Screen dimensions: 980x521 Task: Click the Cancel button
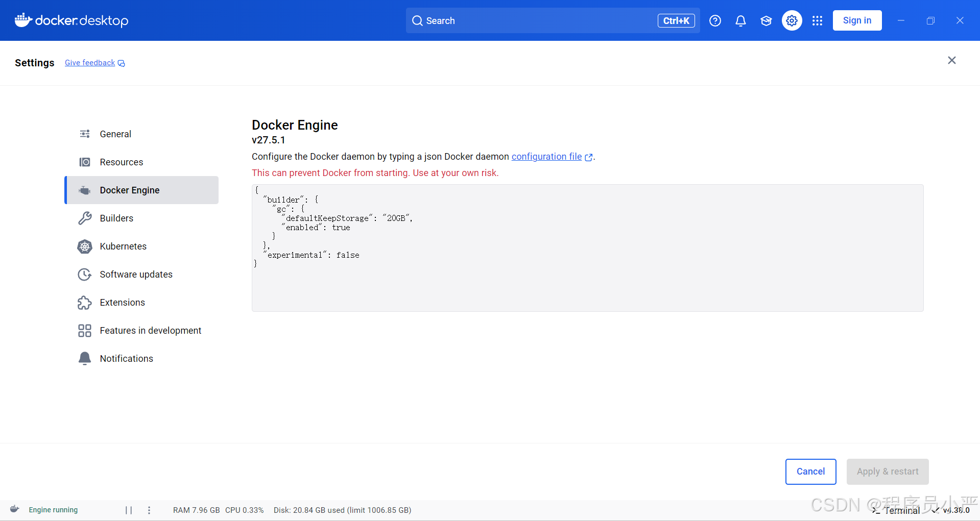[810, 472]
